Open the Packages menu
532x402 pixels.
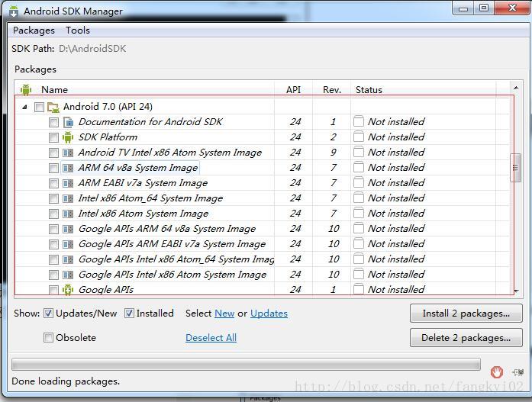coord(34,31)
